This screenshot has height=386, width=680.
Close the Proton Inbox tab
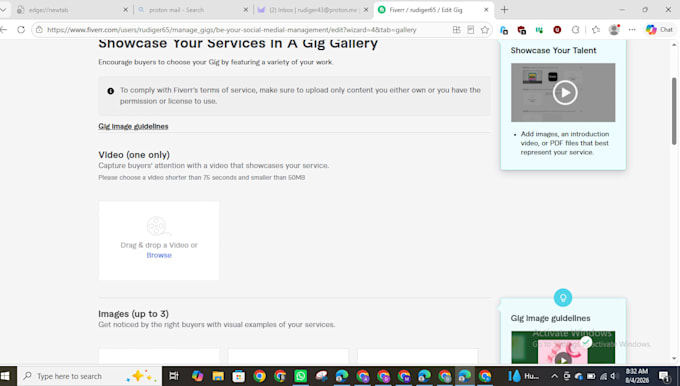[x=366, y=10]
